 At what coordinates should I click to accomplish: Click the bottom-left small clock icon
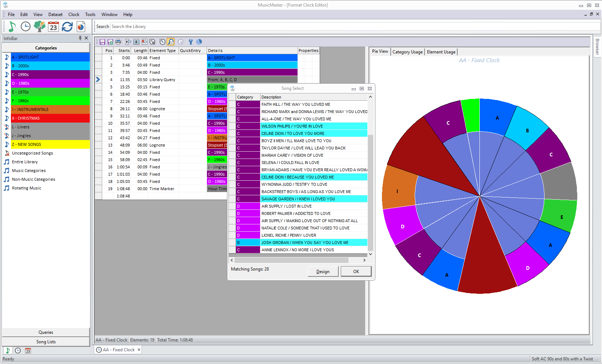pos(18,351)
